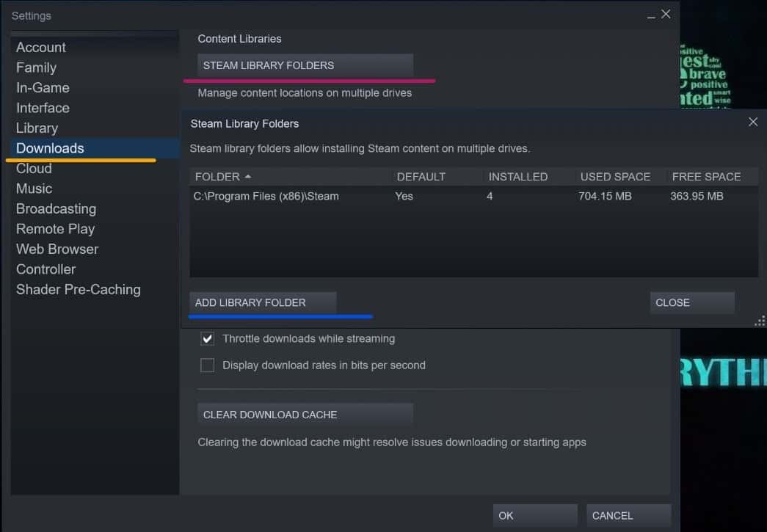This screenshot has height=532, width=767.
Task: Sort by the USED SPACE column
Action: [x=615, y=177]
